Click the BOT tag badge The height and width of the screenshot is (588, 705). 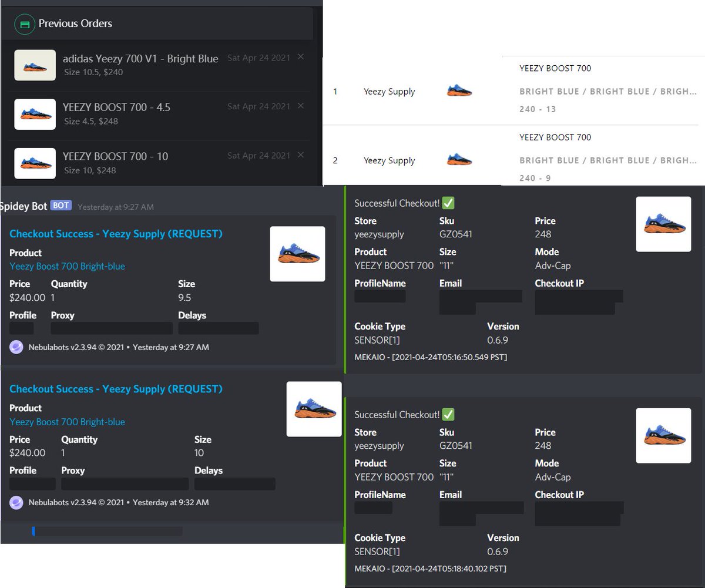click(x=61, y=206)
